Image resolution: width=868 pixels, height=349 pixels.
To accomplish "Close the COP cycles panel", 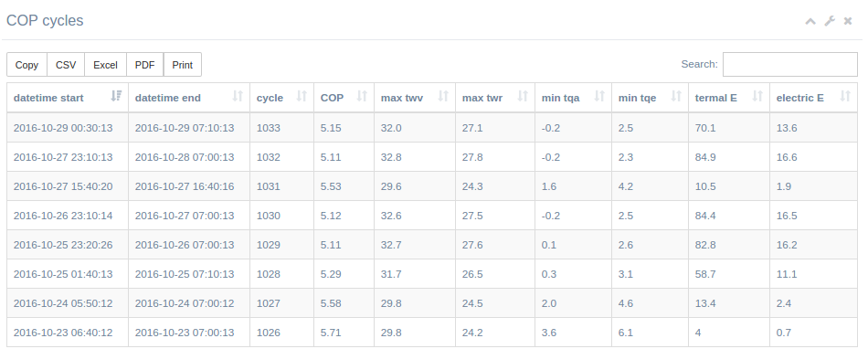I will pyautogui.click(x=848, y=21).
